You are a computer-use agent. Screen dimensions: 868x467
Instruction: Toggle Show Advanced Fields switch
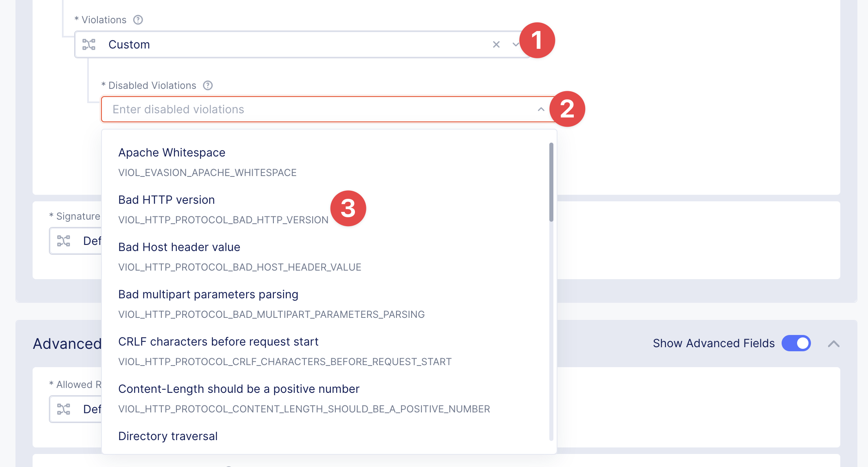(x=796, y=343)
